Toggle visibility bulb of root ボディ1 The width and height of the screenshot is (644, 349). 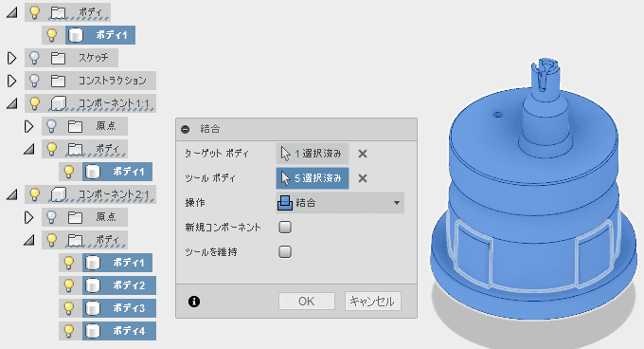click(52, 35)
